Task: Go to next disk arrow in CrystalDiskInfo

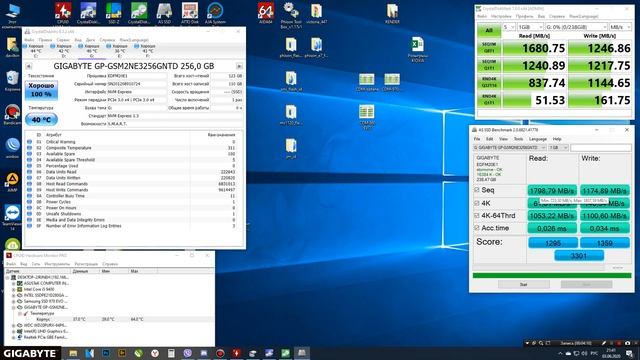Action: click(x=239, y=66)
